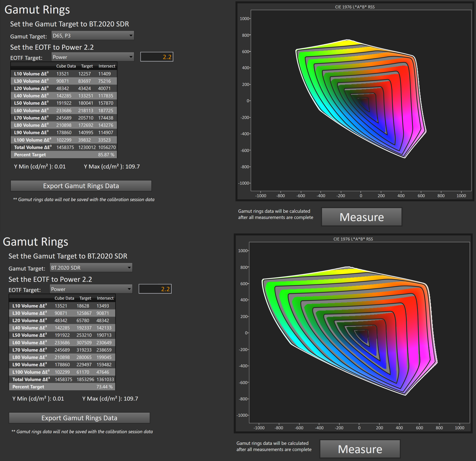The height and width of the screenshot is (461, 476).
Task: Select upper L100 Volume row
Action: coord(64,140)
